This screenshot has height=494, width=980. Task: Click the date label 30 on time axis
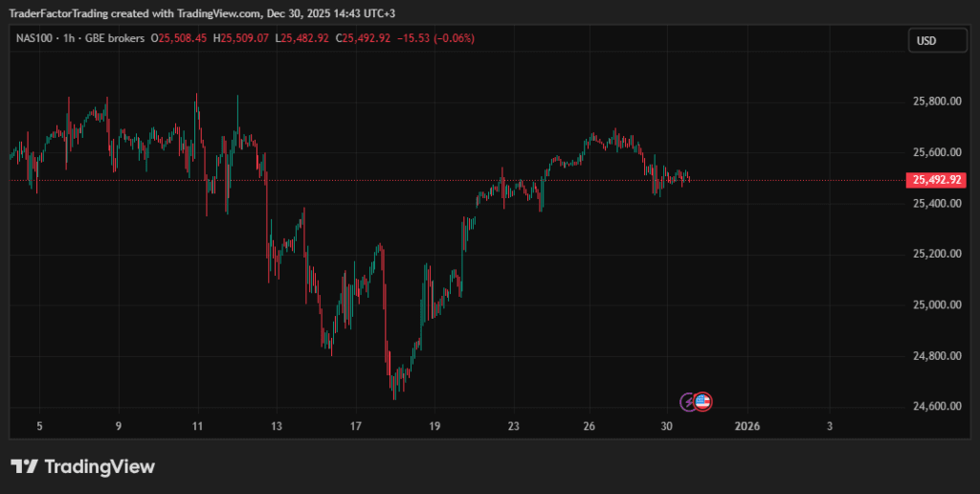point(667,426)
